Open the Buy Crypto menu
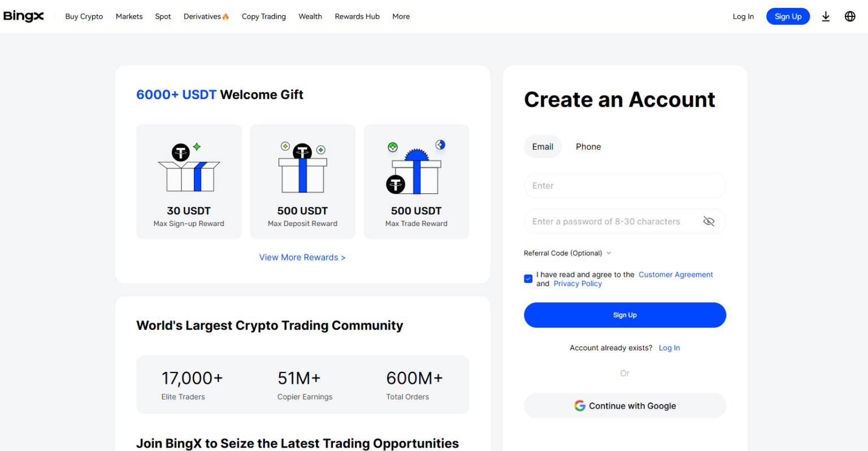This screenshot has height=451, width=868. (84, 16)
